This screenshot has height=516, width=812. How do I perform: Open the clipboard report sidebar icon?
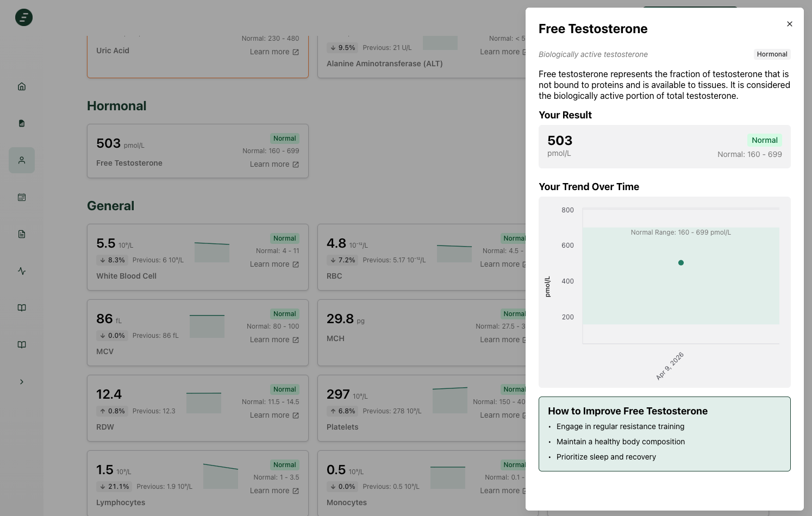coord(22,123)
